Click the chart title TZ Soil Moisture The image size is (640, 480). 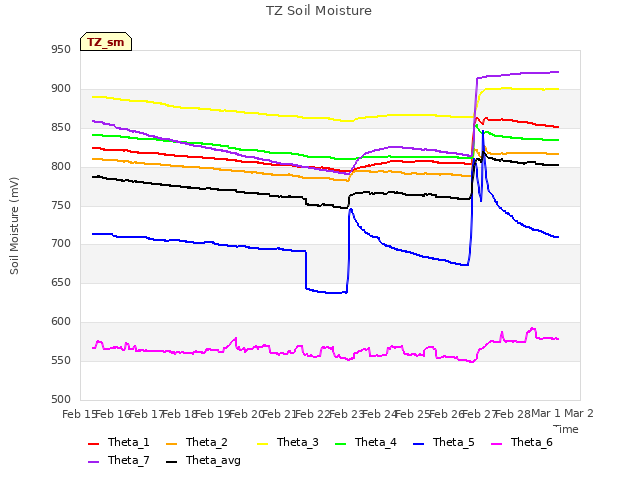pyautogui.click(x=319, y=11)
